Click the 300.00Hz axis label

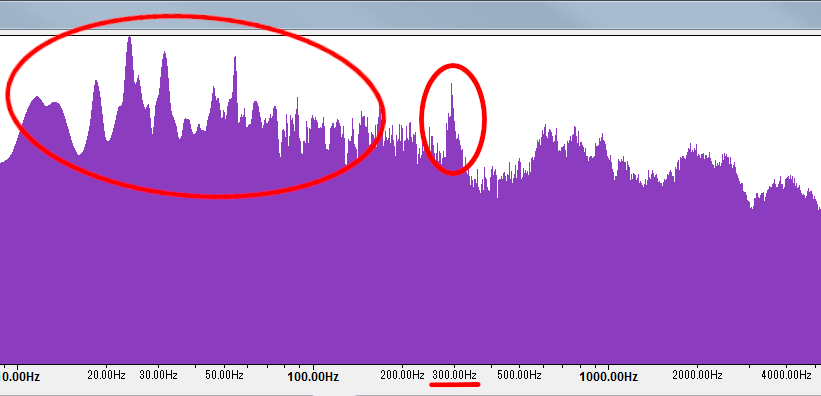point(454,375)
